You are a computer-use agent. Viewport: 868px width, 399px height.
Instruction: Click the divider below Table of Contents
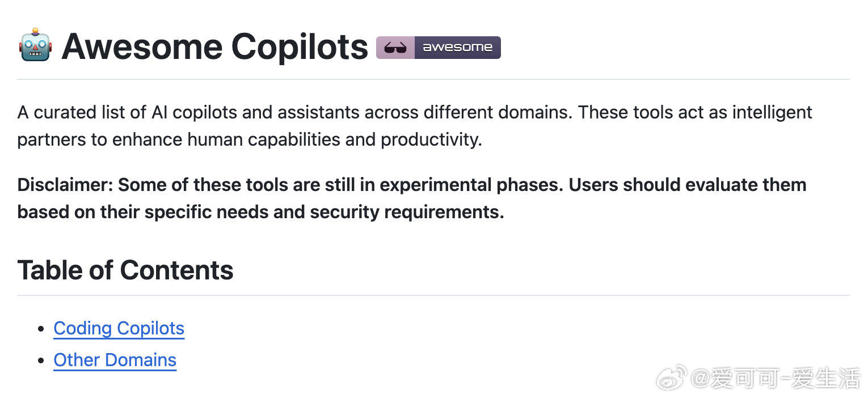click(x=433, y=295)
